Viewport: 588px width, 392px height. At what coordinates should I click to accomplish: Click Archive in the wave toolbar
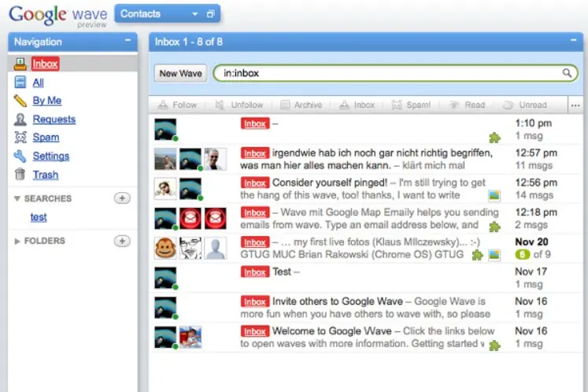tap(301, 105)
